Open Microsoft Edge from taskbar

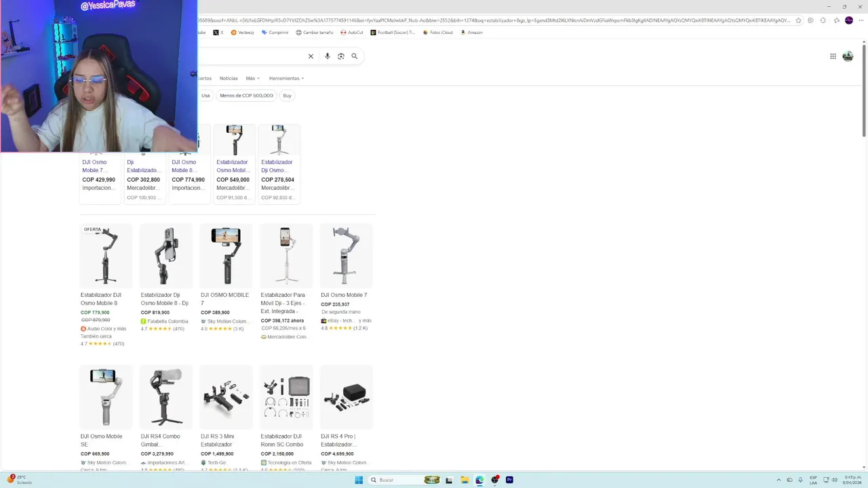(479, 480)
